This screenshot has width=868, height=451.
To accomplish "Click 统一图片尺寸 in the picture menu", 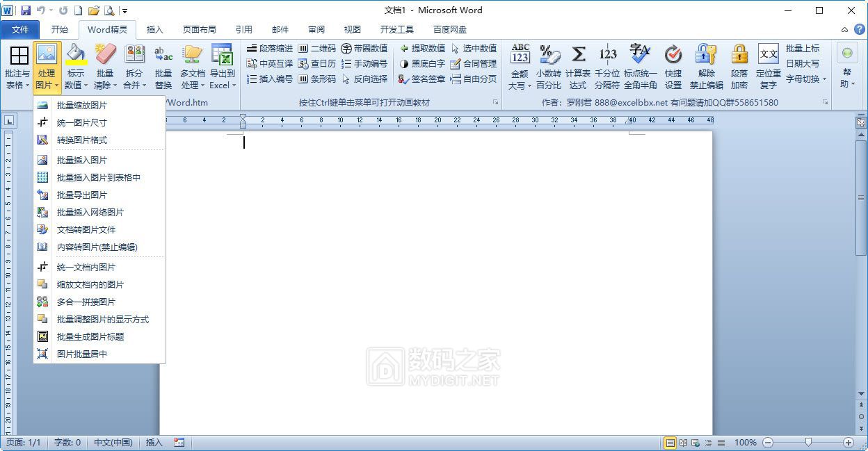I will pos(79,122).
